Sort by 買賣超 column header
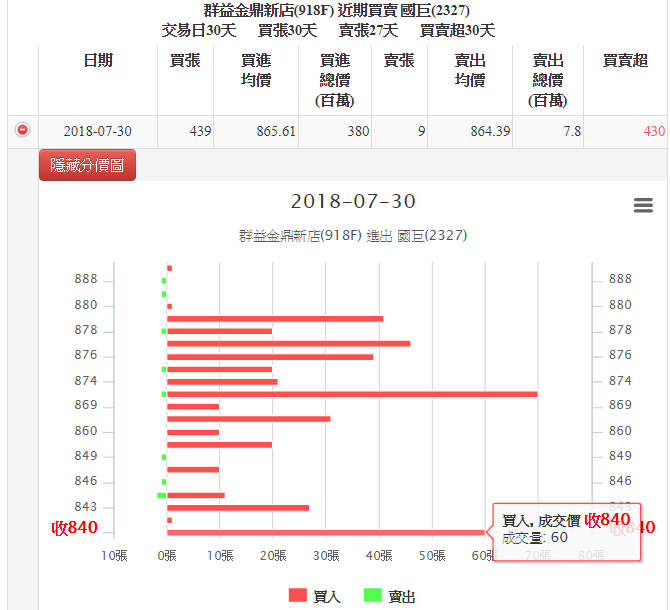The image size is (670, 610). (x=625, y=61)
